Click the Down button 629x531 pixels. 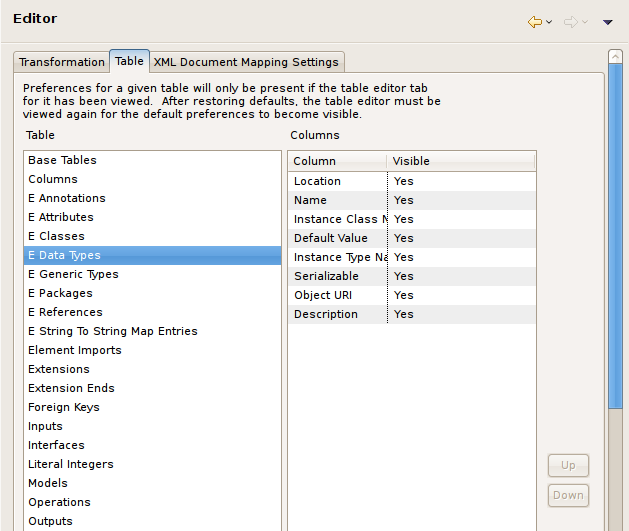click(x=568, y=495)
